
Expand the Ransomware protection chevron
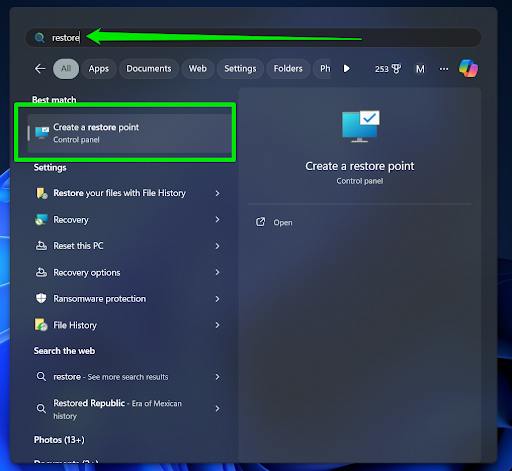217,299
